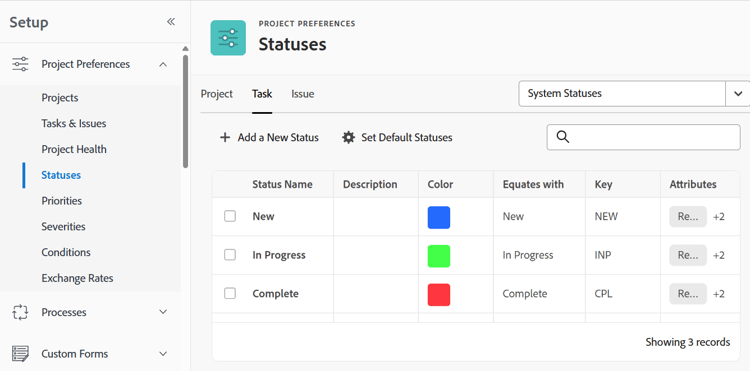Open Projects in the sidebar
Image resolution: width=750 pixels, height=371 pixels.
pyautogui.click(x=60, y=98)
